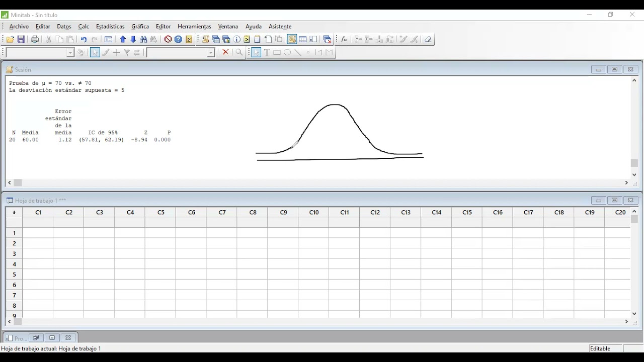Maximize the Hoja de trabajo 1 sub-window
The height and width of the screenshot is (362, 644).
click(614, 200)
